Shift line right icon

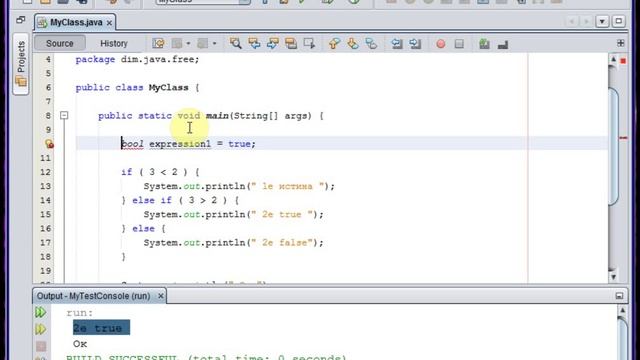click(x=415, y=43)
